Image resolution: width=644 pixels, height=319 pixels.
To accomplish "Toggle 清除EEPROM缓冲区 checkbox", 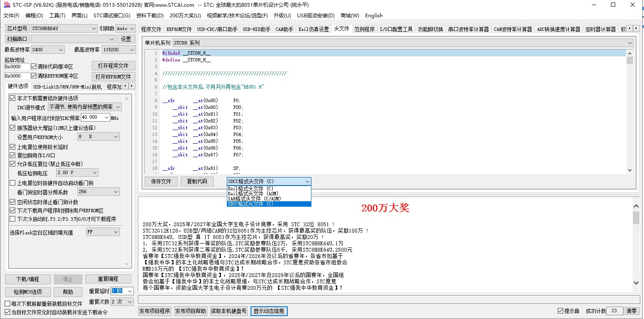I will (x=34, y=76).
